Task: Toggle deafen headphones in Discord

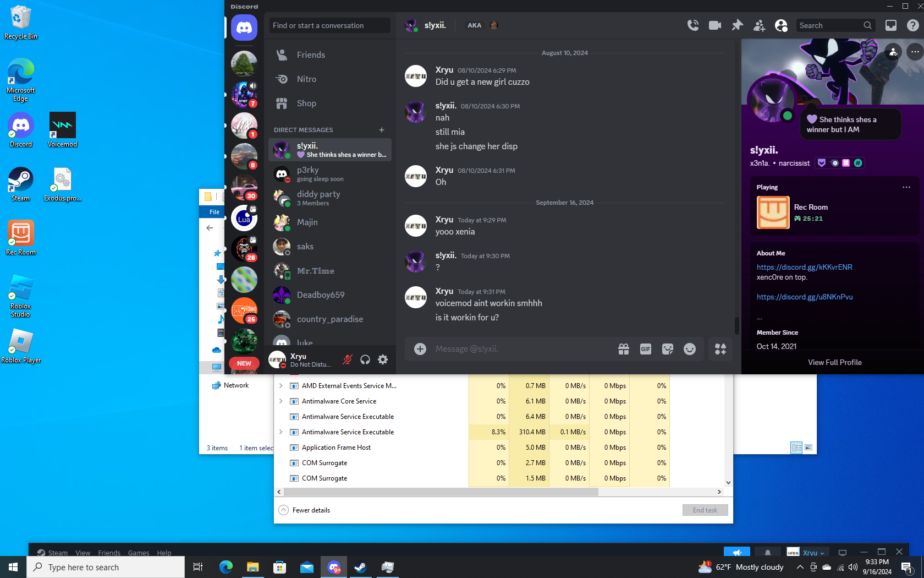Action: tap(365, 360)
